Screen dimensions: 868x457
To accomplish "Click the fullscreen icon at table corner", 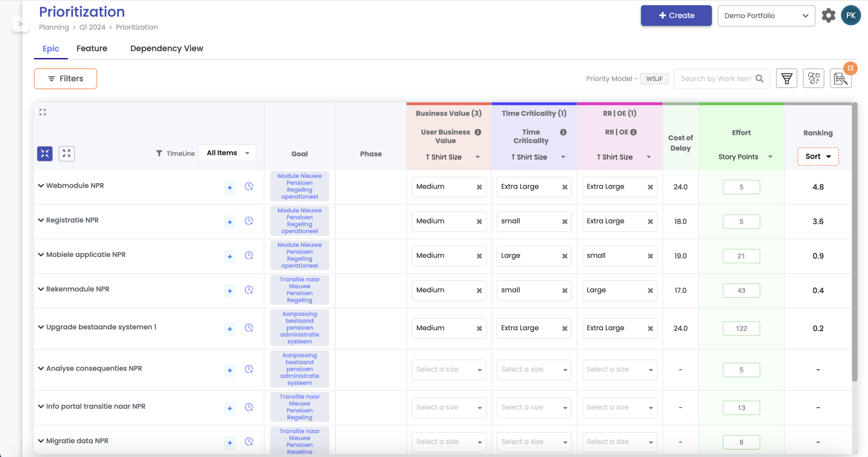I will (43, 112).
